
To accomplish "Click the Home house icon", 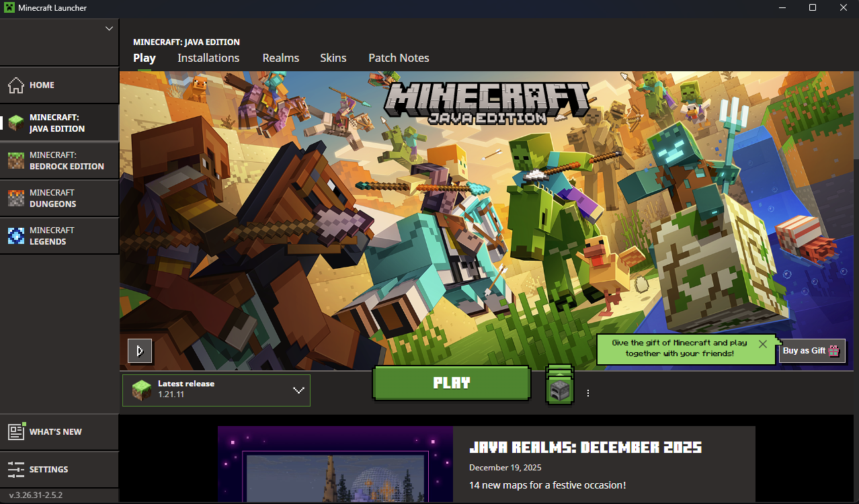I will (17, 85).
